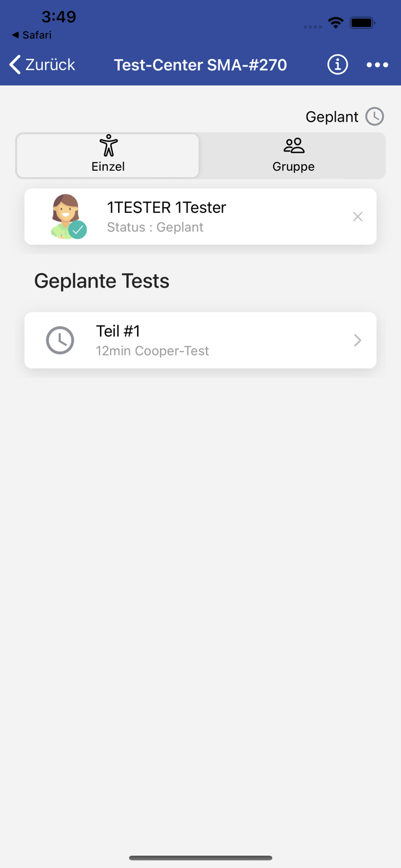The height and width of the screenshot is (868, 401).
Task: Return to Safari via status bar link
Action: tap(32, 35)
